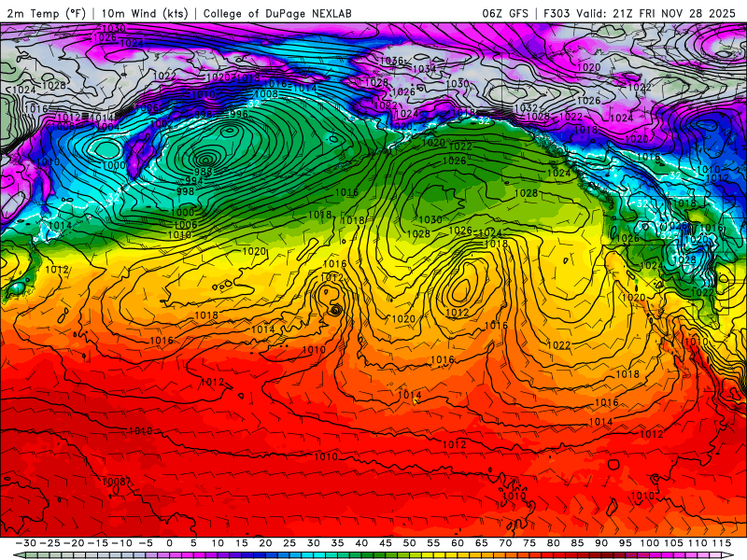Viewport: 747px width, 560px height.
Task: Click the "994" pressure contour label
Action: (x=194, y=181)
